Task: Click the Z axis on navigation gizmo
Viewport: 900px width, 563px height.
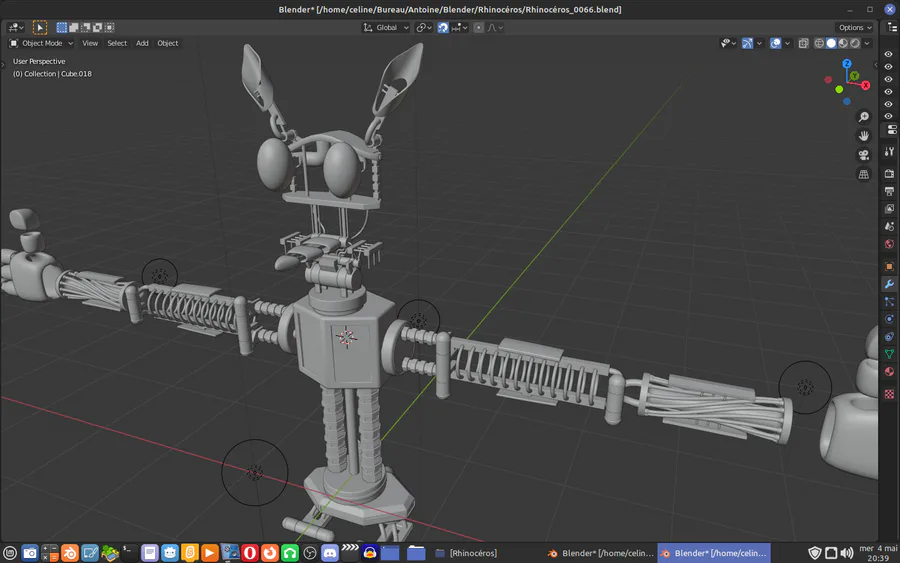Action: point(847,64)
